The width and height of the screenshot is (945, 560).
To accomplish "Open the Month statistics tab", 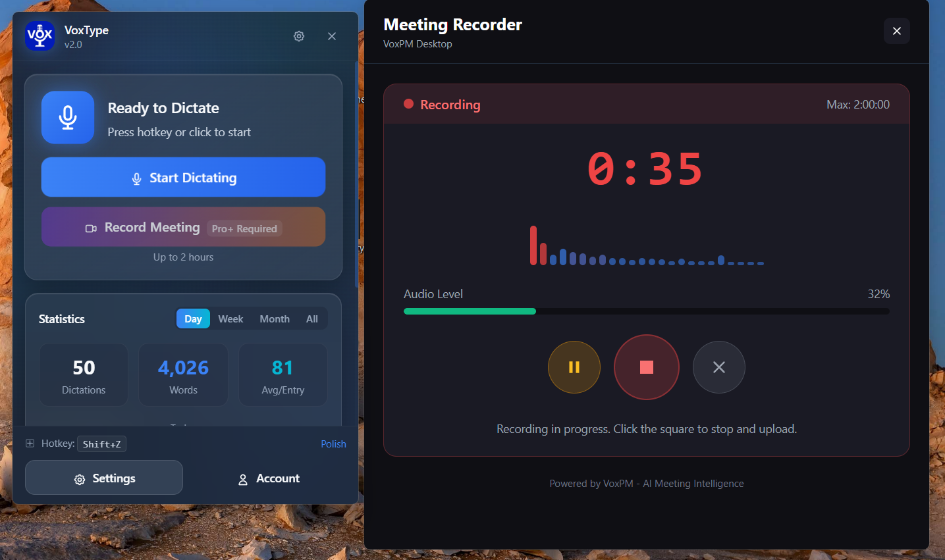I will 274,318.
